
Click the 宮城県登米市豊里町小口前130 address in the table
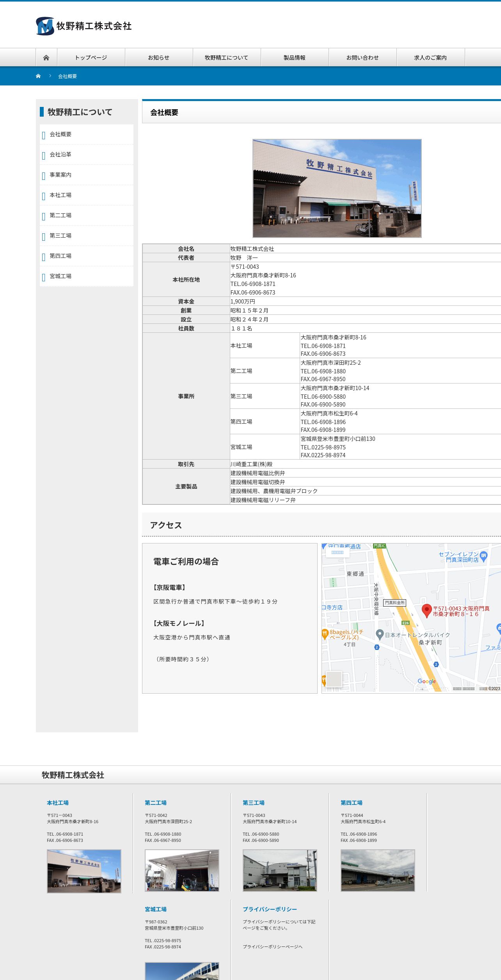[x=338, y=439]
